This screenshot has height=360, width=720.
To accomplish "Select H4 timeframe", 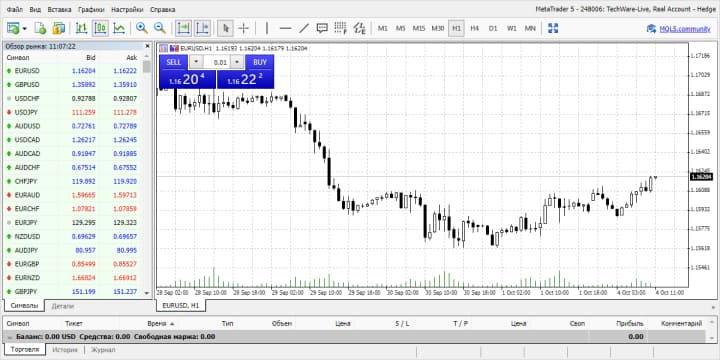I will click(x=474, y=28).
